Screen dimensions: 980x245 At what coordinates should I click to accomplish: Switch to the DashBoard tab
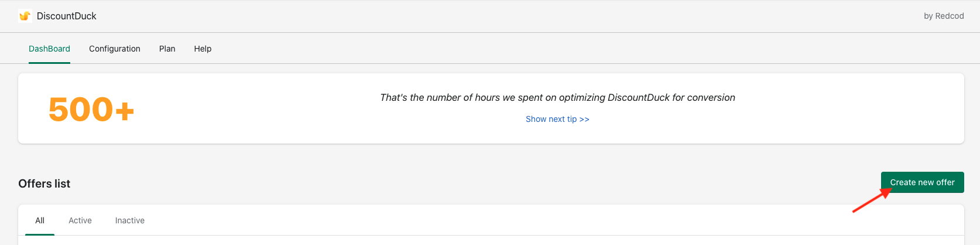tap(49, 49)
